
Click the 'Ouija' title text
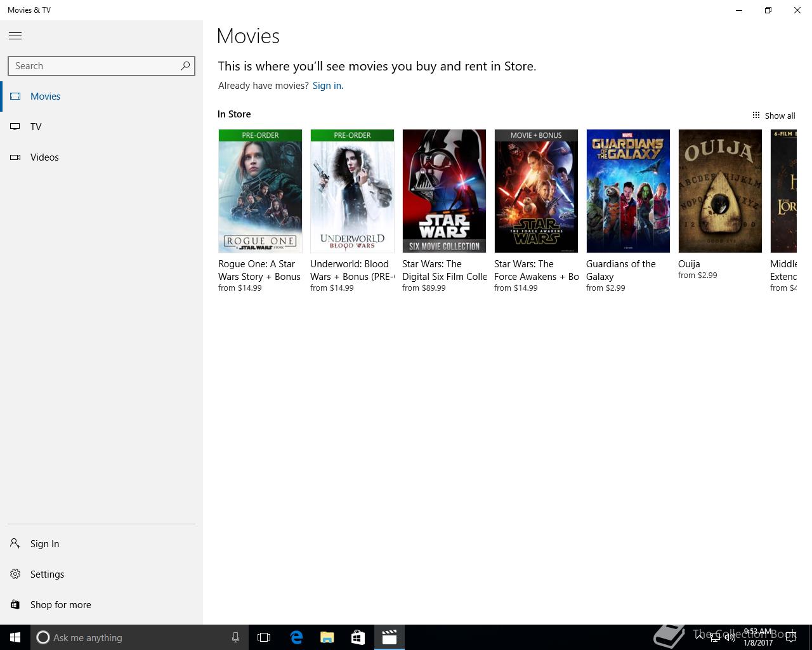[689, 264]
